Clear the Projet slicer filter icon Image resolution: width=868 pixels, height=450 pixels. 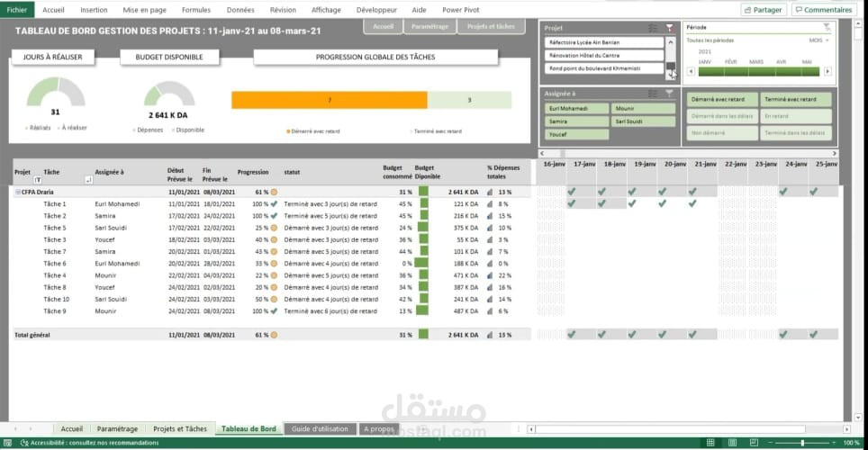pos(669,28)
